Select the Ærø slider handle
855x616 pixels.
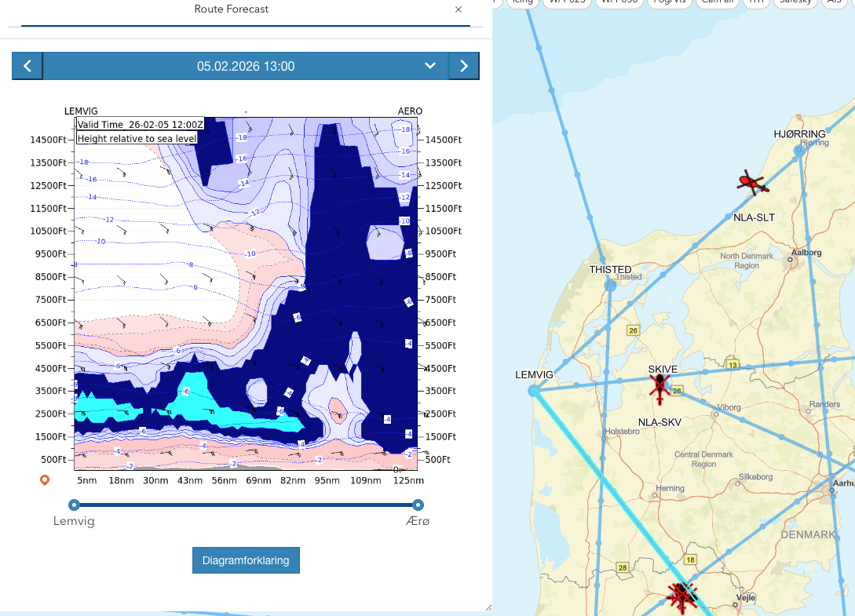coord(418,505)
